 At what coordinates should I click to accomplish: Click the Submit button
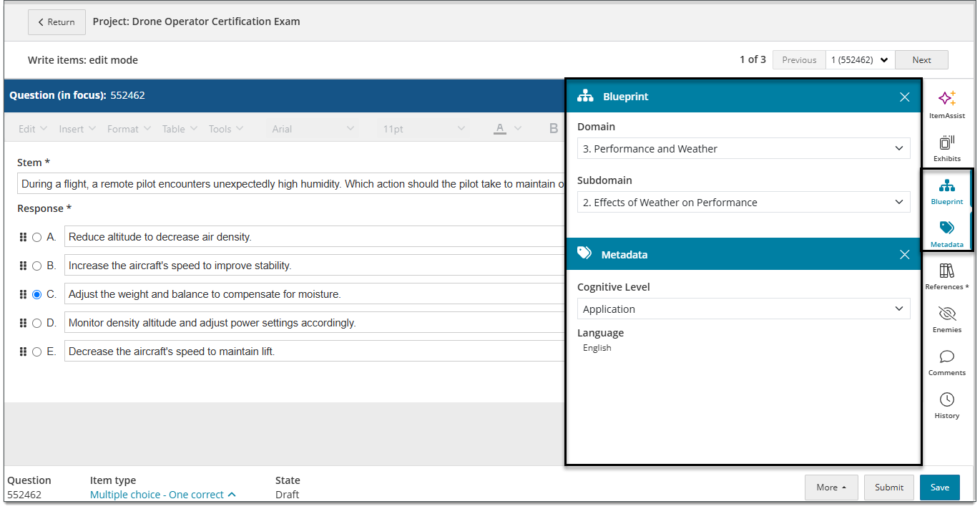click(x=889, y=487)
